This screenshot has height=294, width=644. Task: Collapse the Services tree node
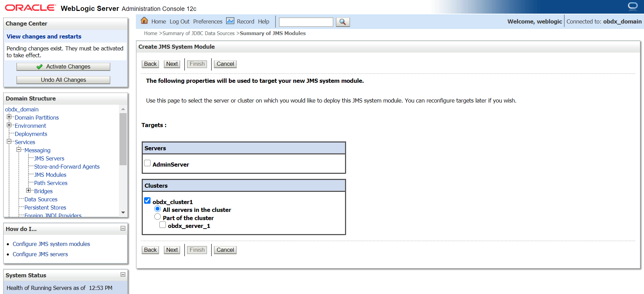point(9,141)
